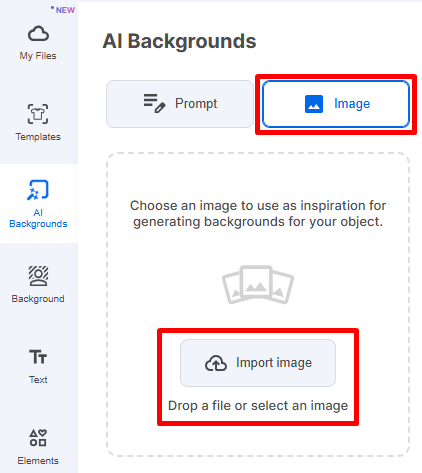The image size is (422, 473).
Task: Open the Background person icon
Action: click(x=38, y=276)
